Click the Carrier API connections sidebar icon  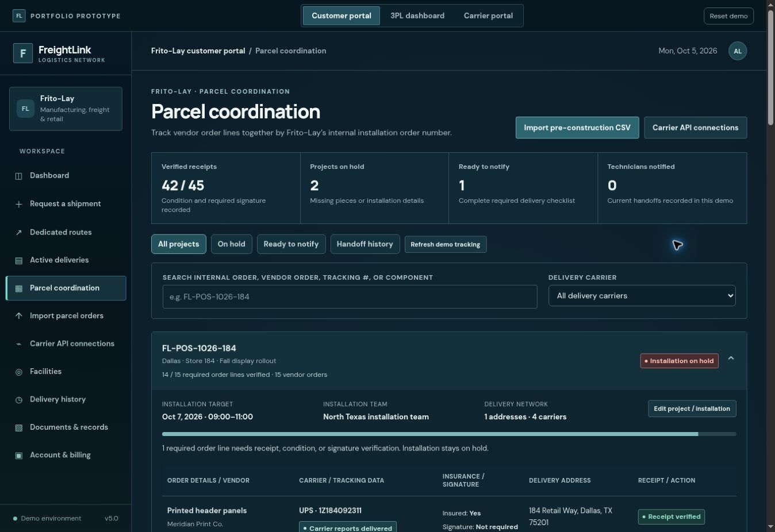click(x=19, y=344)
